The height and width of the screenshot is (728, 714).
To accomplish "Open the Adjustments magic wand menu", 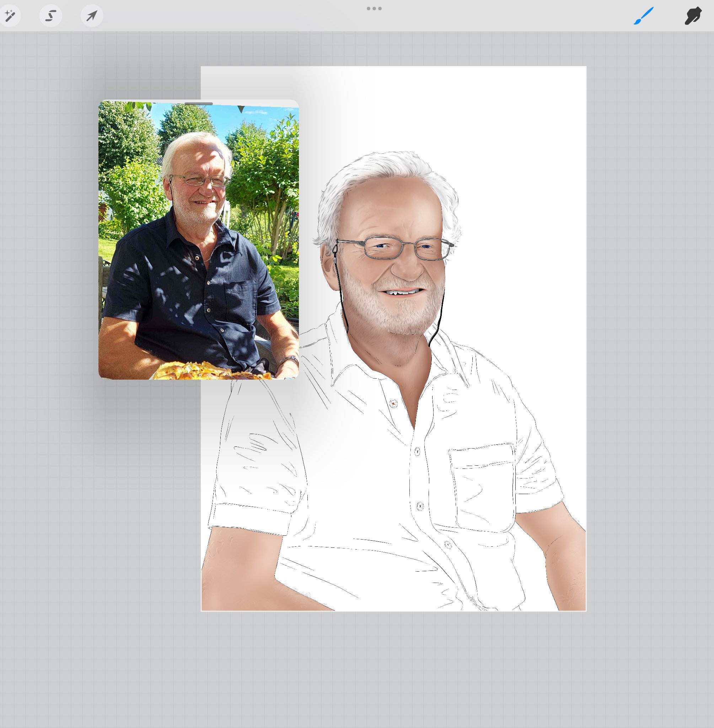I will tap(10, 16).
